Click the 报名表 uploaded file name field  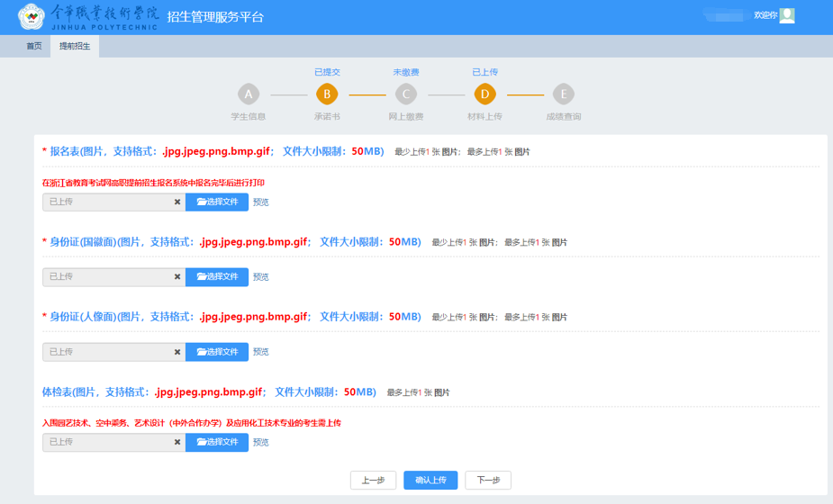(x=108, y=202)
